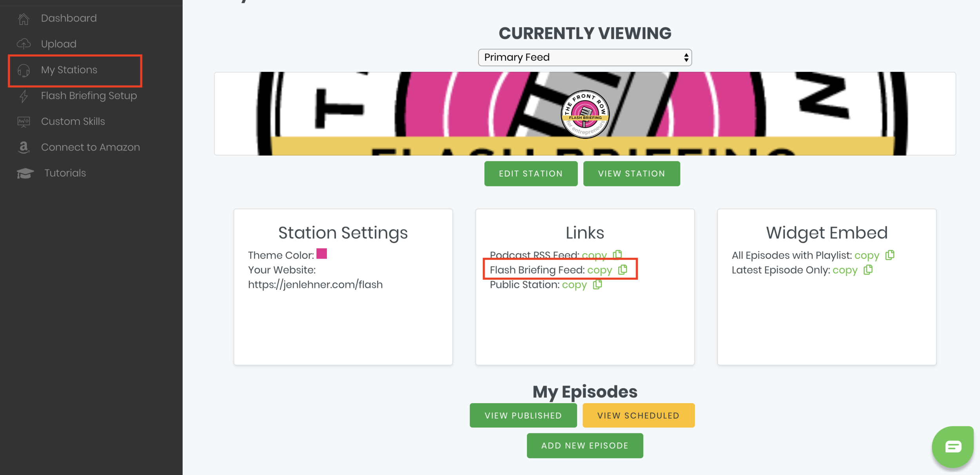The width and height of the screenshot is (980, 475).
Task: Open Connect to Amazon page
Action: (90, 147)
